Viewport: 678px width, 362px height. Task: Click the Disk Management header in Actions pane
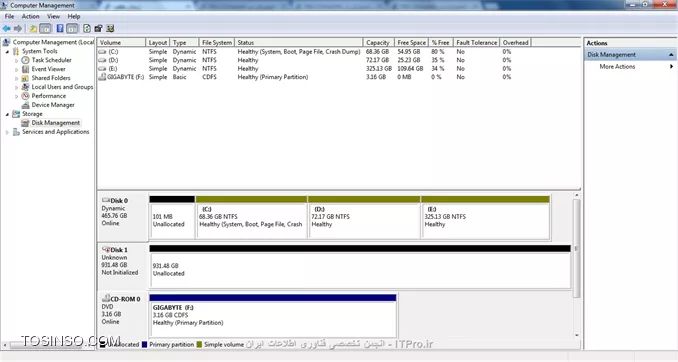pyautogui.click(x=630, y=55)
